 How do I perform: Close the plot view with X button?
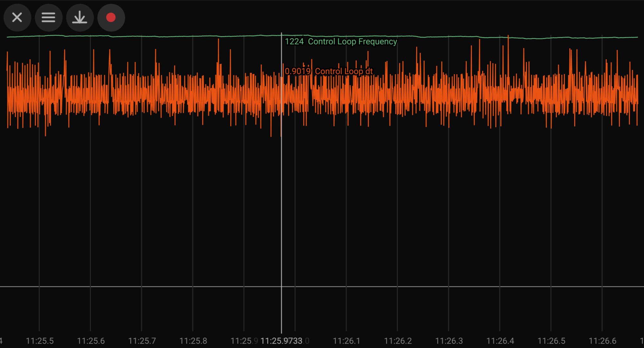tap(17, 17)
